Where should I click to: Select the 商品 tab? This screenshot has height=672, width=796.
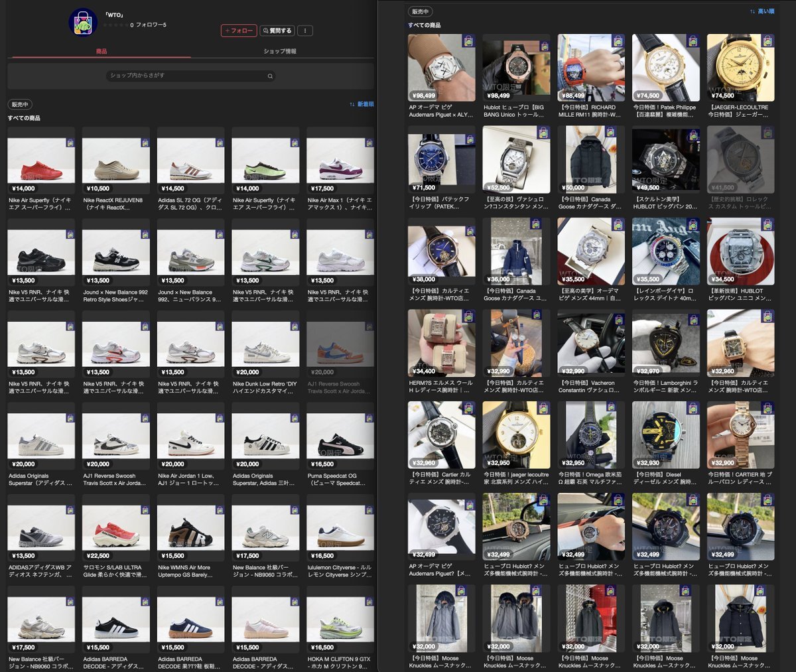(101, 51)
